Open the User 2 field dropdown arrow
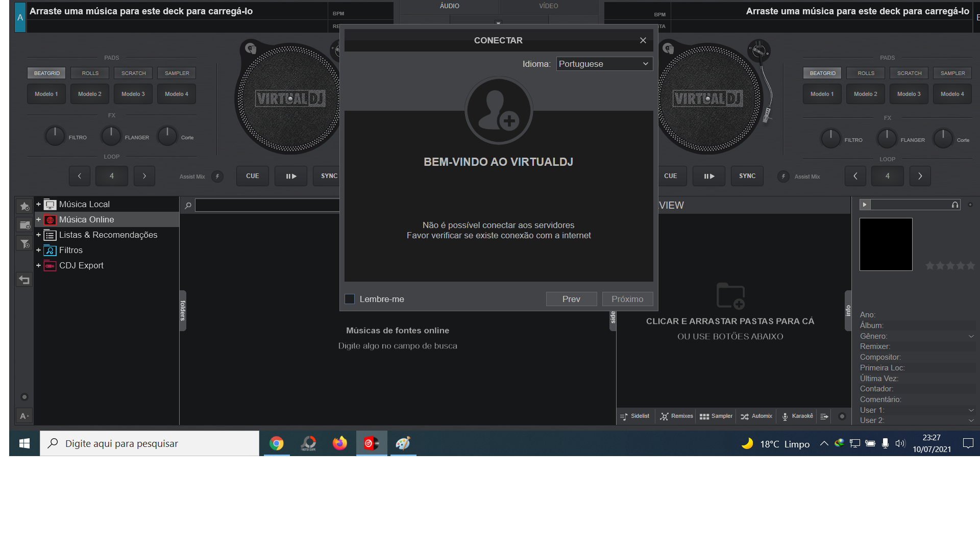The width and height of the screenshot is (980, 551). 971,420
